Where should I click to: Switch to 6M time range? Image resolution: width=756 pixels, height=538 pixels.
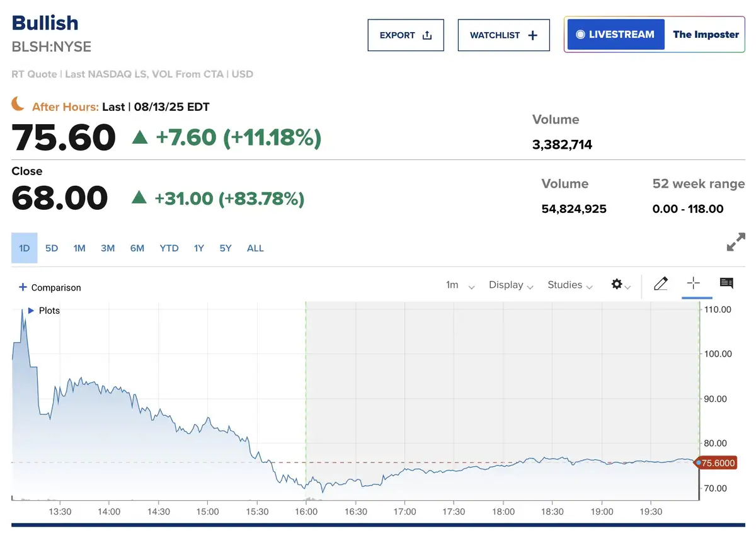(137, 248)
